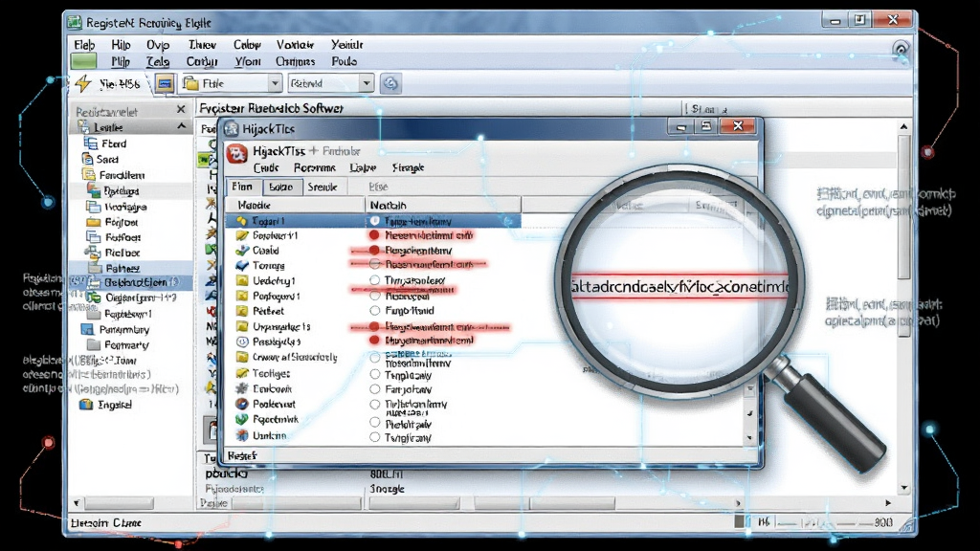Click the clock icon beside Passigkjks
980x551 pixels.
[x=242, y=342]
